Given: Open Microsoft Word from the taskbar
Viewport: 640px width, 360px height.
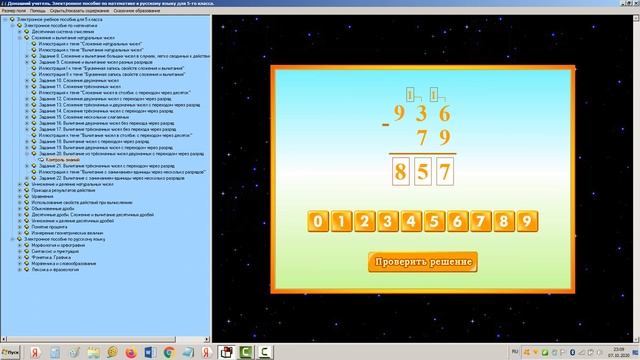Looking at the screenshot, I should pos(150,352).
